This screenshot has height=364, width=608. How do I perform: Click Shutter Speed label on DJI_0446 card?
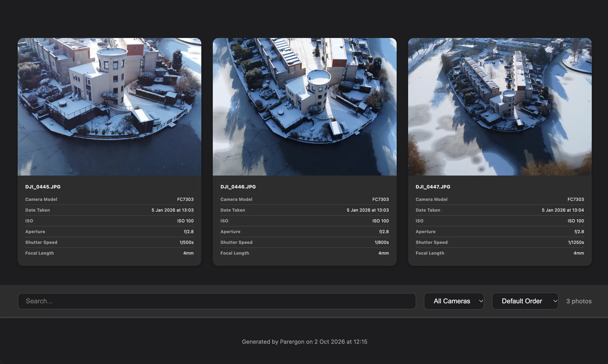pos(236,242)
